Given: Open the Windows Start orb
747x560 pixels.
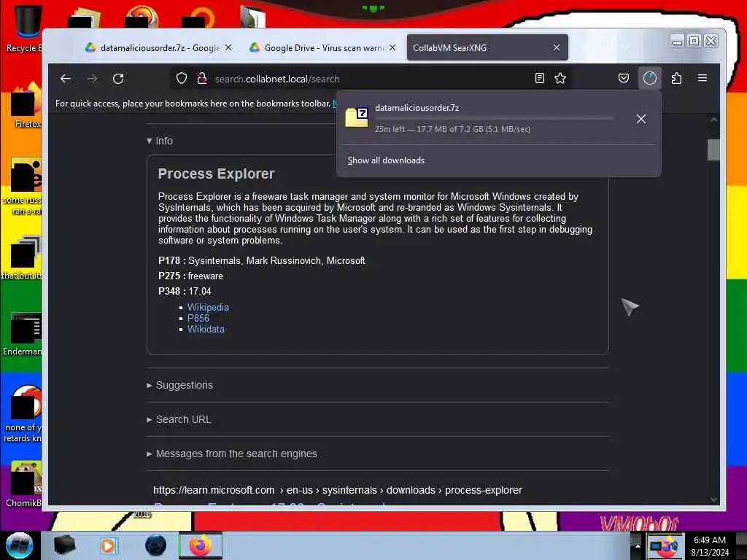Looking at the screenshot, I should point(19,545).
